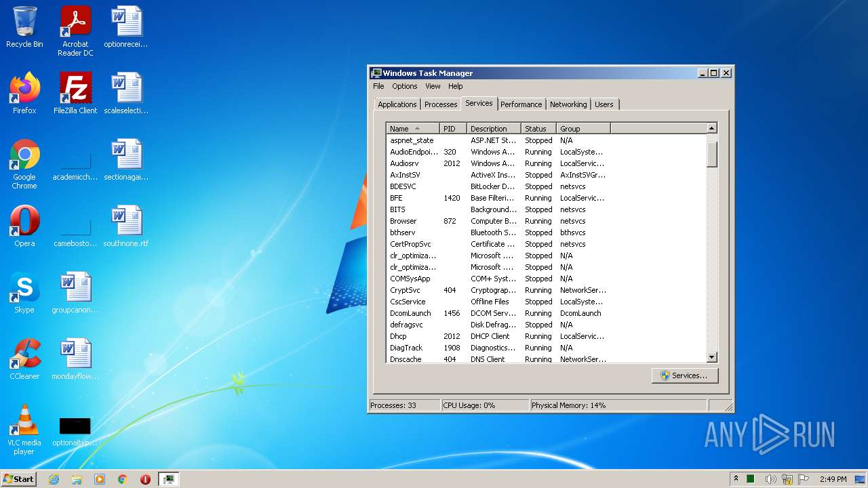This screenshot has width=868, height=488.
Task: Click Opera icon in the taskbar
Action: tap(145, 479)
